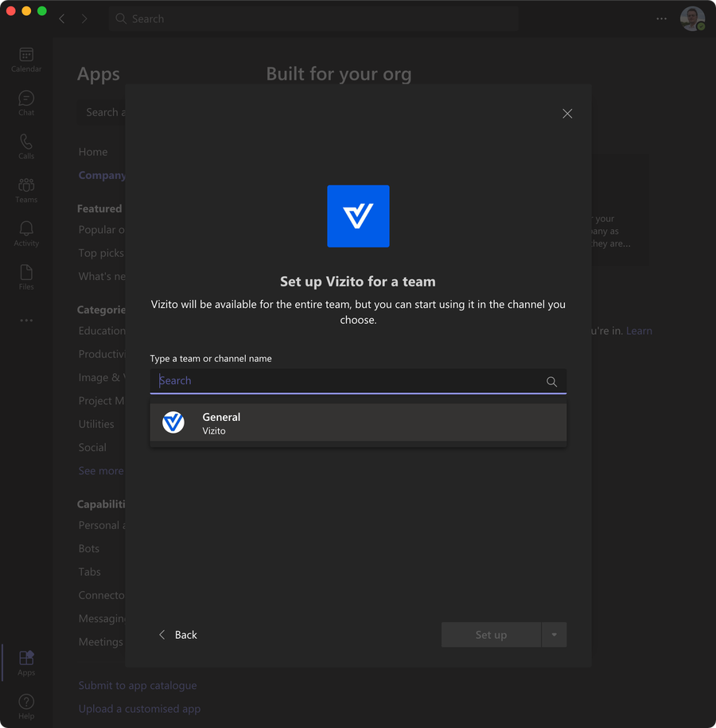
Task: Click the Apps icon in sidebar
Action: 26,662
